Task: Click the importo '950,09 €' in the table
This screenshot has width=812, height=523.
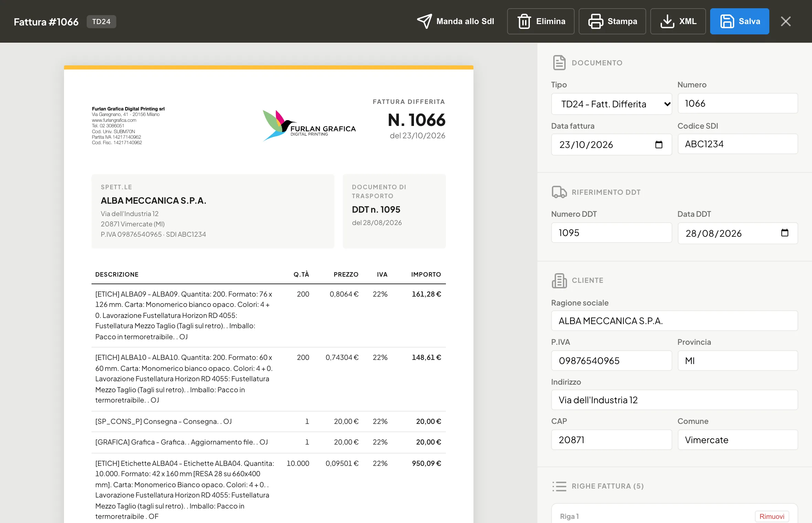Action: coord(426,463)
